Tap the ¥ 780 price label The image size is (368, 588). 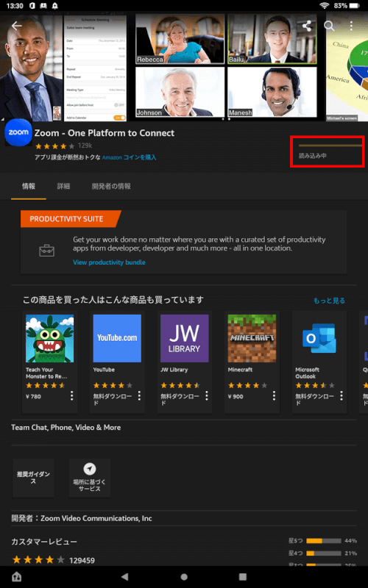(x=33, y=396)
